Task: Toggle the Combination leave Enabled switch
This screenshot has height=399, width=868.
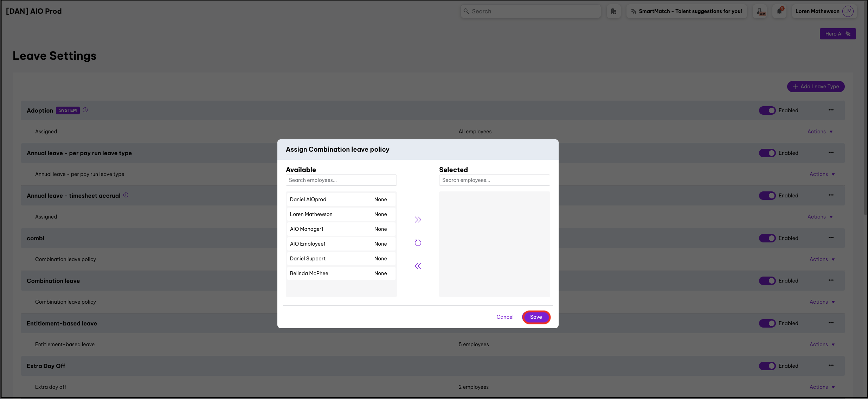Action: [767, 281]
